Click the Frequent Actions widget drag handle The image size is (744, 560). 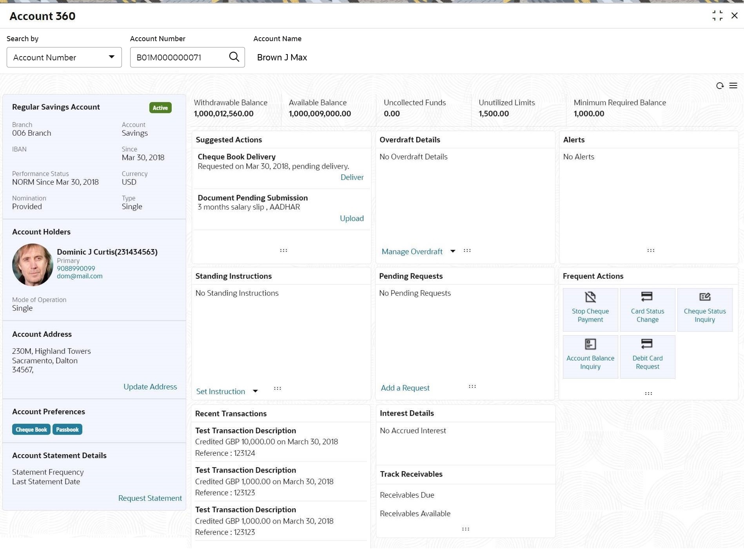pyautogui.click(x=648, y=393)
